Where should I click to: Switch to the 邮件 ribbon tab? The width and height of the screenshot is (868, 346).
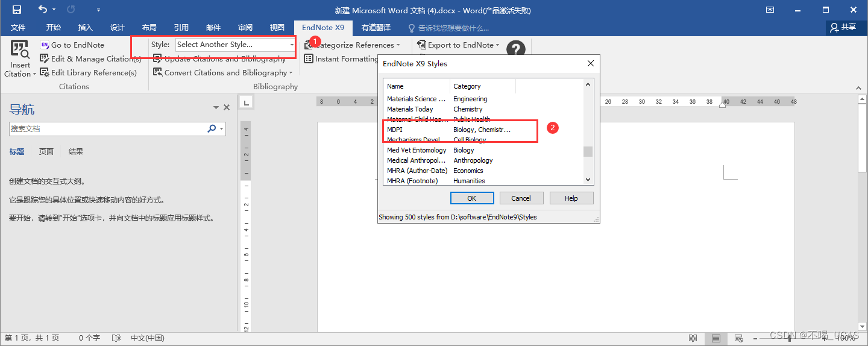tap(213, 28)
